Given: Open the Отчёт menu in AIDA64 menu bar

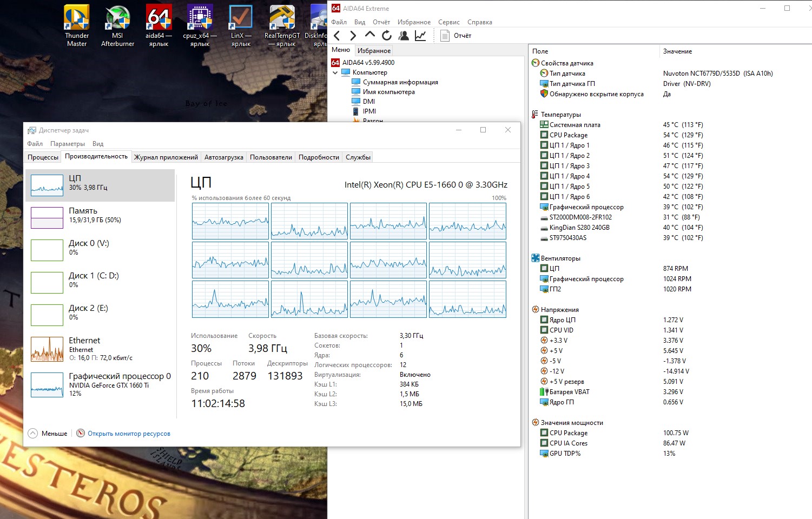Looking at the screenshot, I should (381, 22).
